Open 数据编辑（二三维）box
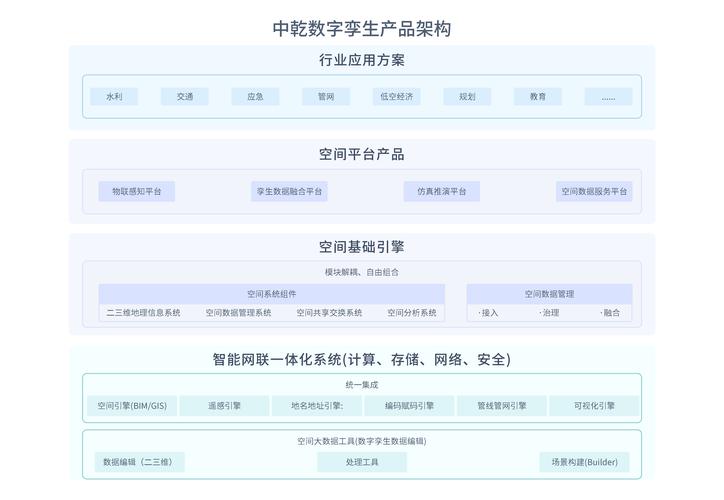This screenshot has width=724, height=500. click(139, 462)
